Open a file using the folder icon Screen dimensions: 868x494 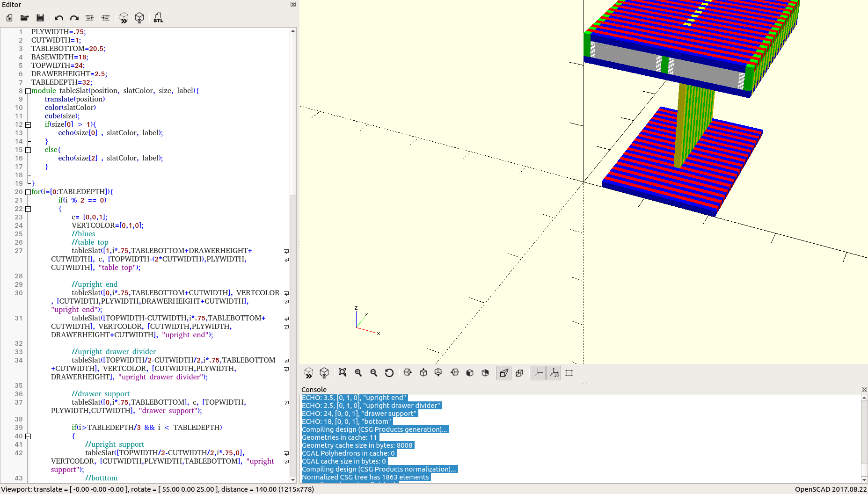[25, 18]
